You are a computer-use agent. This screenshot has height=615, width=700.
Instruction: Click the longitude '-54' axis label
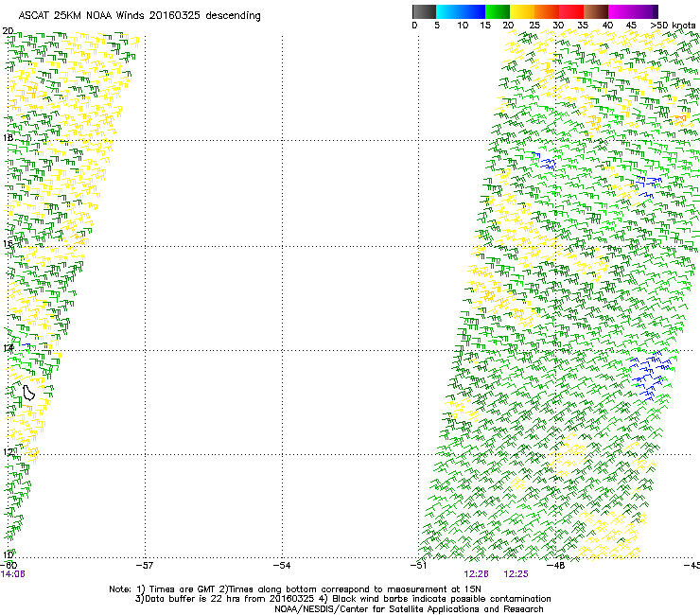(282, 566)
